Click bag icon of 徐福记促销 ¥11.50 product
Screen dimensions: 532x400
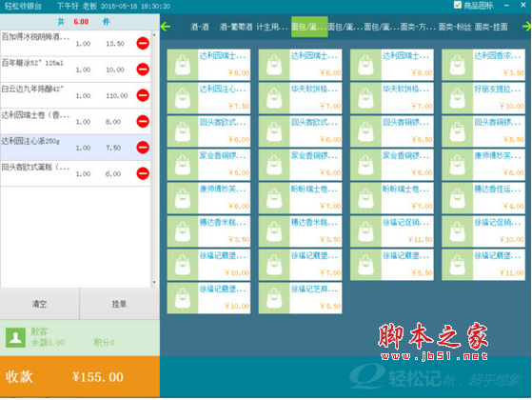(365, 231)
